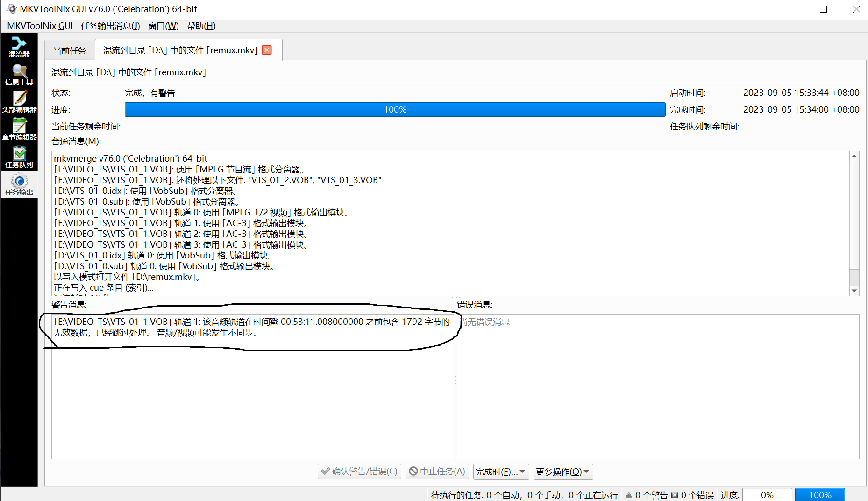
Task: Click the status text 完成，有警告
Action: click(x=149, y=93)
